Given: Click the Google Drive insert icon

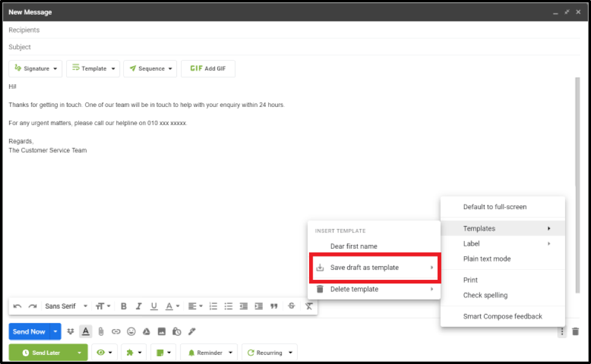Looking at the screenshot, I should (x=146, y=332).
